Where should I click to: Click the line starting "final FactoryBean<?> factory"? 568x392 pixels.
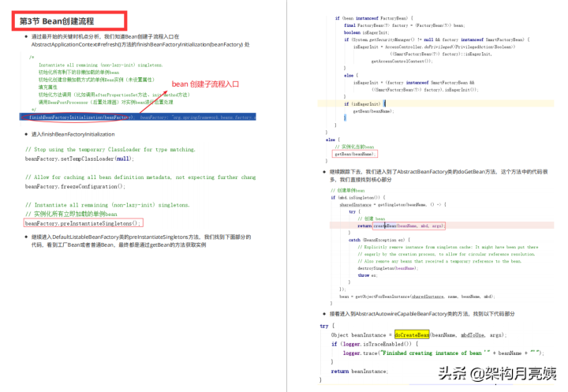point(404,25)
